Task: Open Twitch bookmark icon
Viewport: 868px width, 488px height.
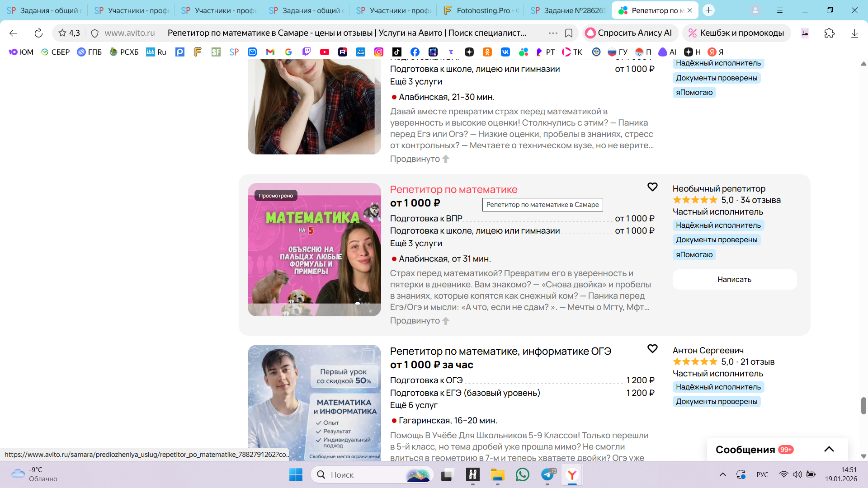Action: click(307, 52)
